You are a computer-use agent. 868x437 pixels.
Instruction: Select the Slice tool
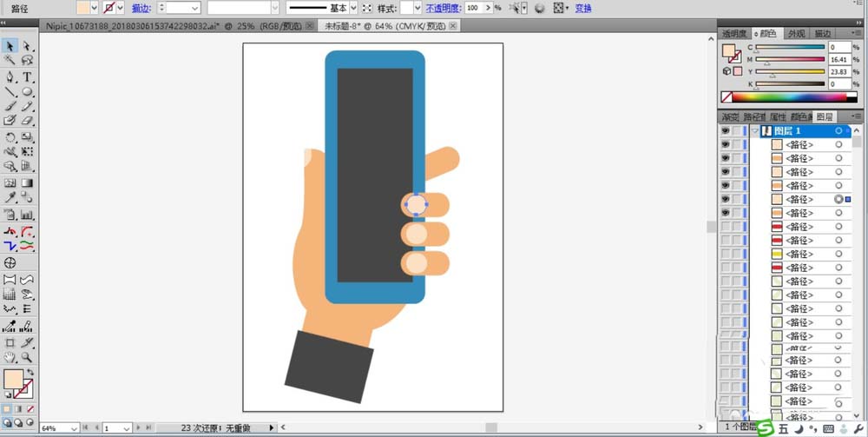coord(27,342)
